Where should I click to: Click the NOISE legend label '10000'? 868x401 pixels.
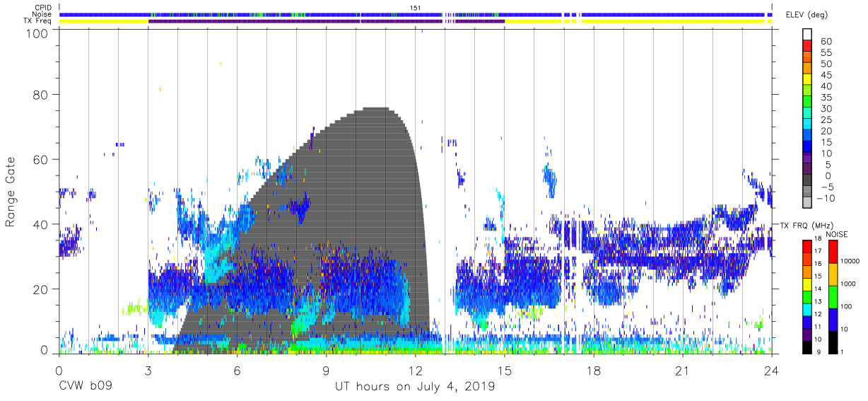point(850,262)
